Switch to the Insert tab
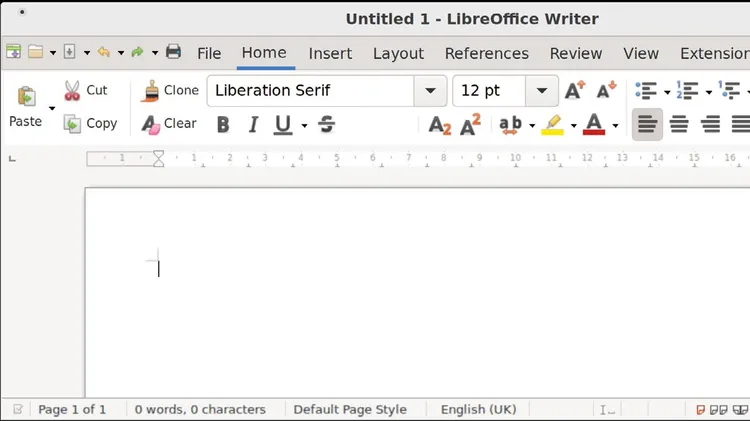This screenshot has height=421, width=750. point(330,53)
